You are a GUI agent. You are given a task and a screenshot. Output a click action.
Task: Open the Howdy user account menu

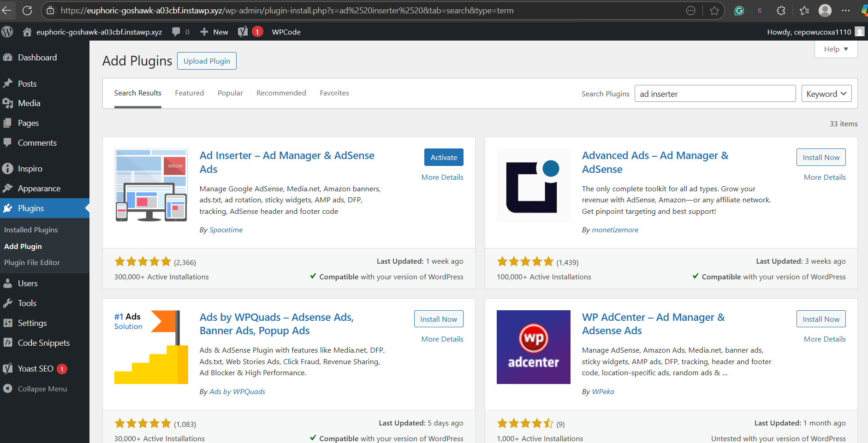tap(815, 32)
